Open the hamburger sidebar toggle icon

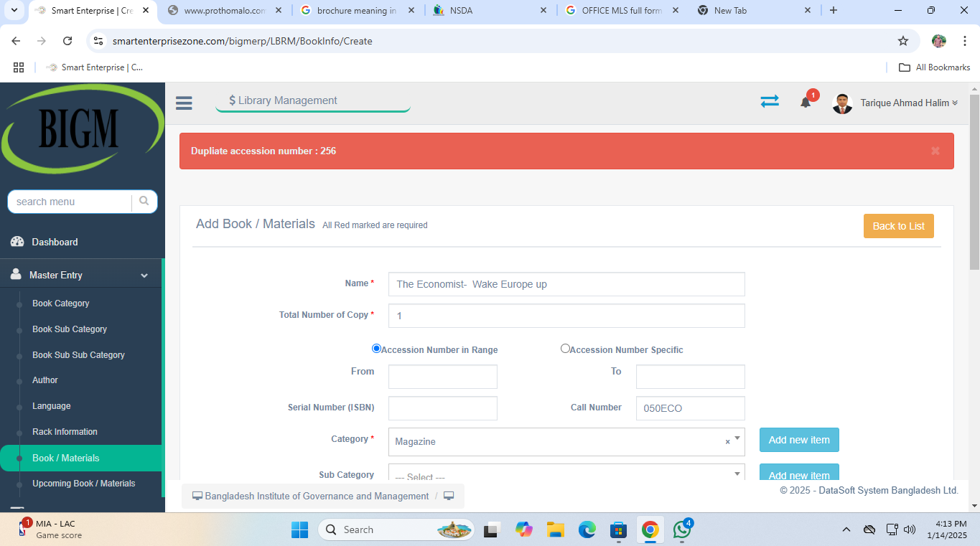[x=184, y=103]
